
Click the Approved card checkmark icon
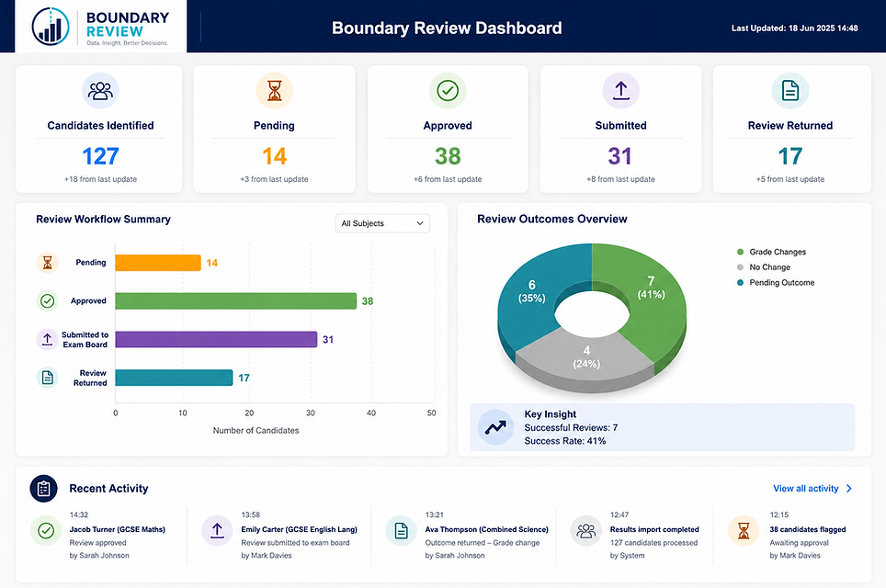(448, 90)
